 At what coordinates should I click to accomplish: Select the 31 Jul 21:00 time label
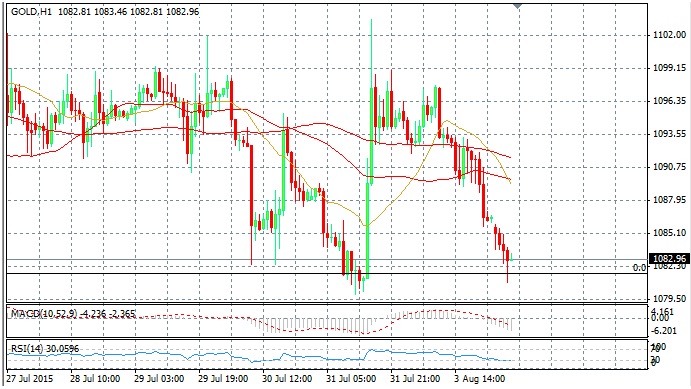[x=415, y=379]
